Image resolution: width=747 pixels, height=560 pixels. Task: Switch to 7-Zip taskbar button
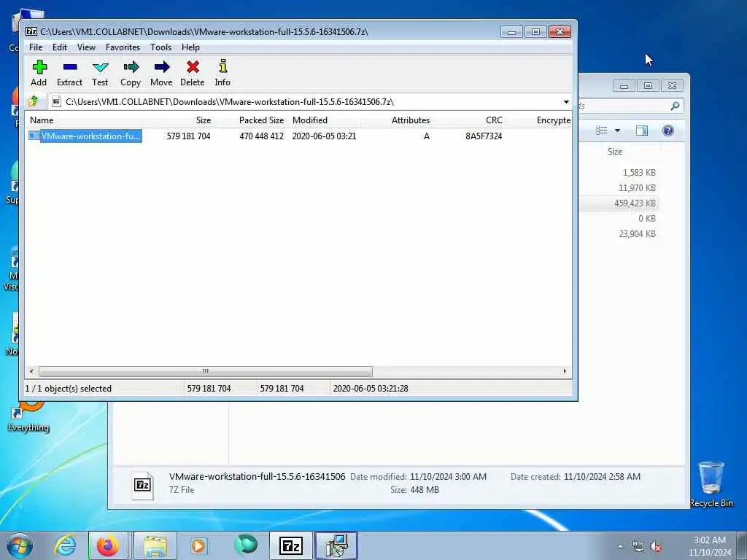coord(290,545)
